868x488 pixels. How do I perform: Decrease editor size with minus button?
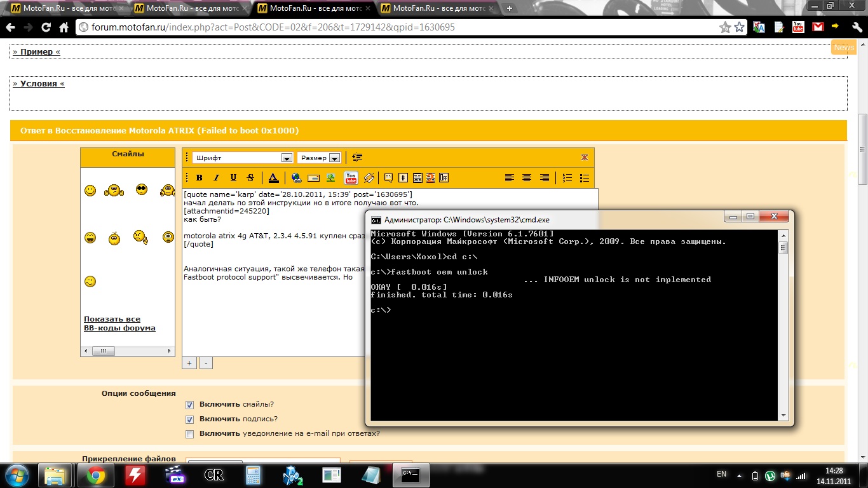[206, 363]
